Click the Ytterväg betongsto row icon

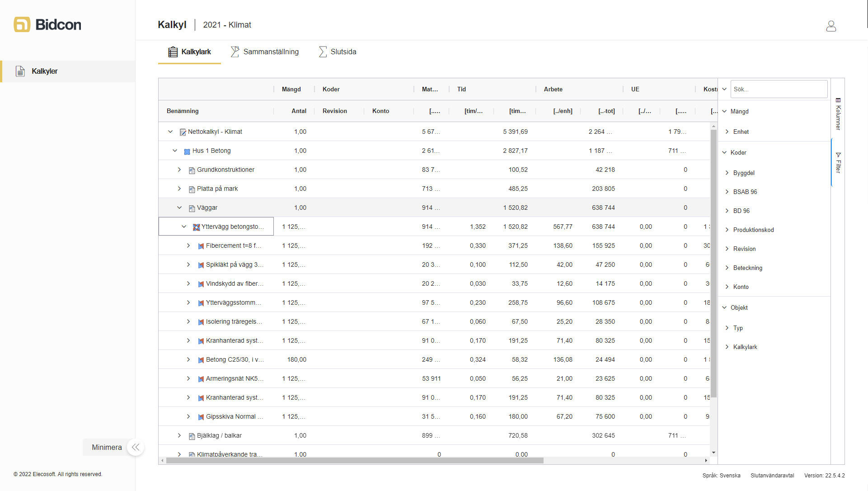(x=196, y=227)
